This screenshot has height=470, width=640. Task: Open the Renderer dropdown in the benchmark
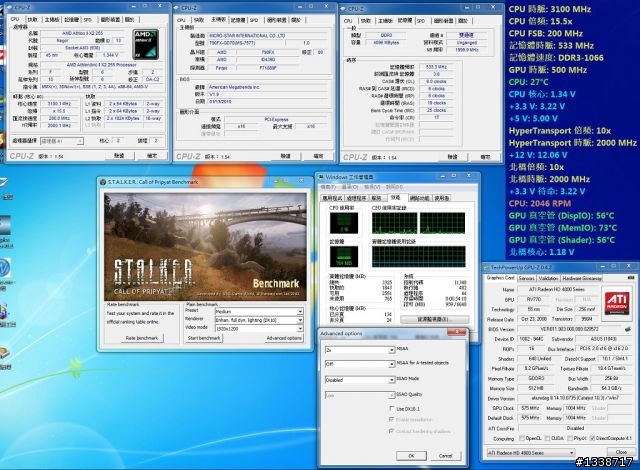pyautogui.click(x=259, y=320)
